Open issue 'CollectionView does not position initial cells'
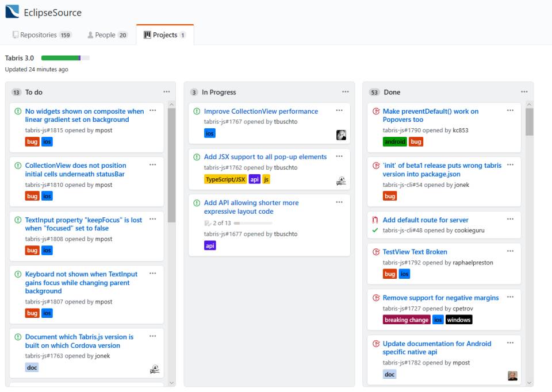Image resolution: width=552 pixels, height=392 pixels. point(75,170)
